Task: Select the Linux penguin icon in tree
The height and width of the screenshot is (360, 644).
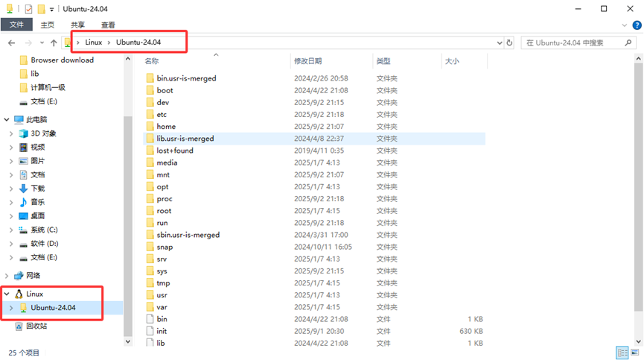Action: click(19, 294)
